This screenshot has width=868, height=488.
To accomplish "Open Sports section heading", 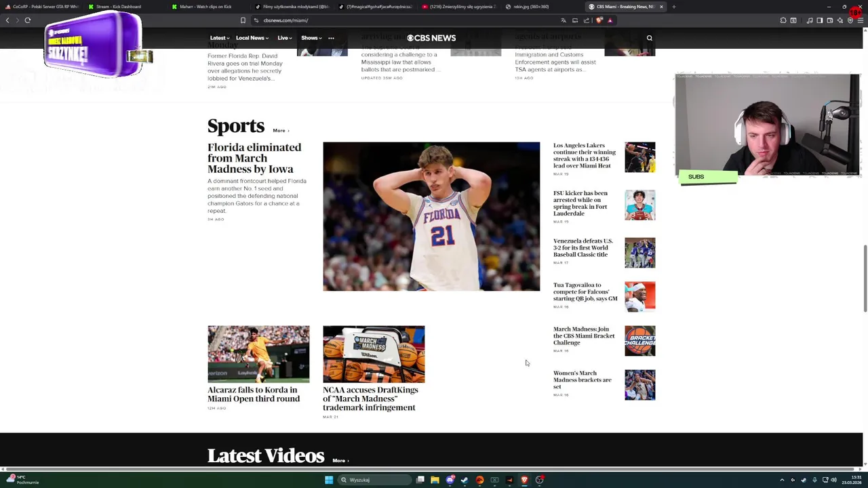I will pyautogui.click(x=236, y=126).
